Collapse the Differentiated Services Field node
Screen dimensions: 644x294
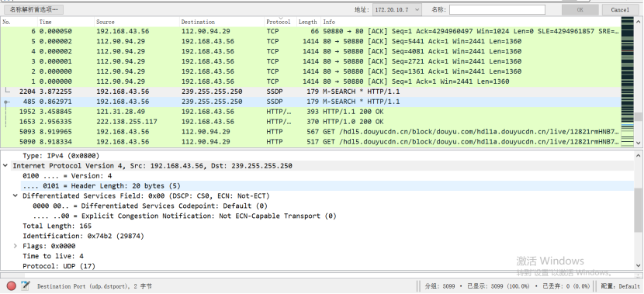[x=16, y=195]
